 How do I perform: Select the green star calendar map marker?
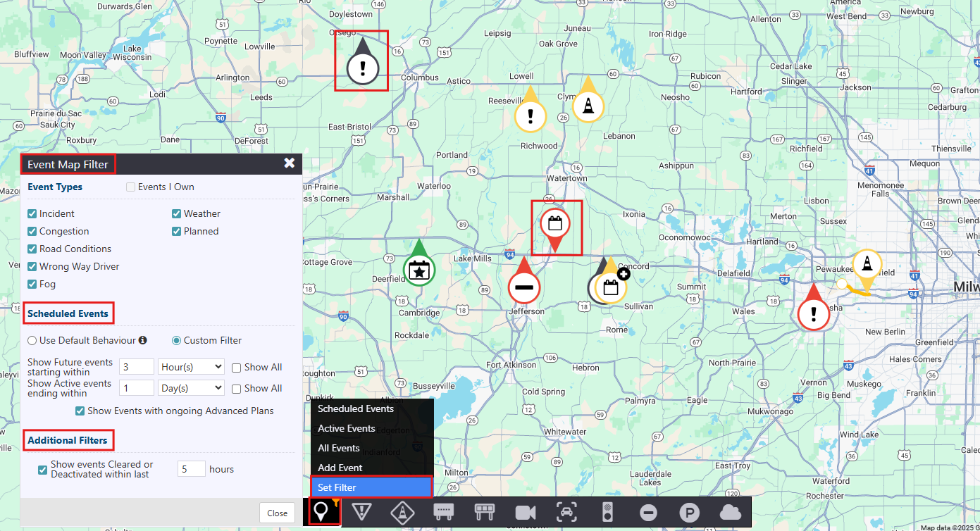(x=419, y=270)
